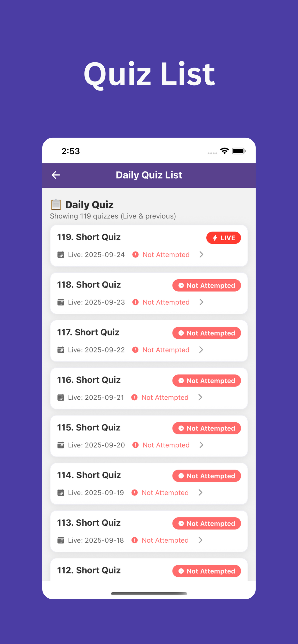Tap the battery icon in status bar
The image size is (298, 644).
point(239,151)
